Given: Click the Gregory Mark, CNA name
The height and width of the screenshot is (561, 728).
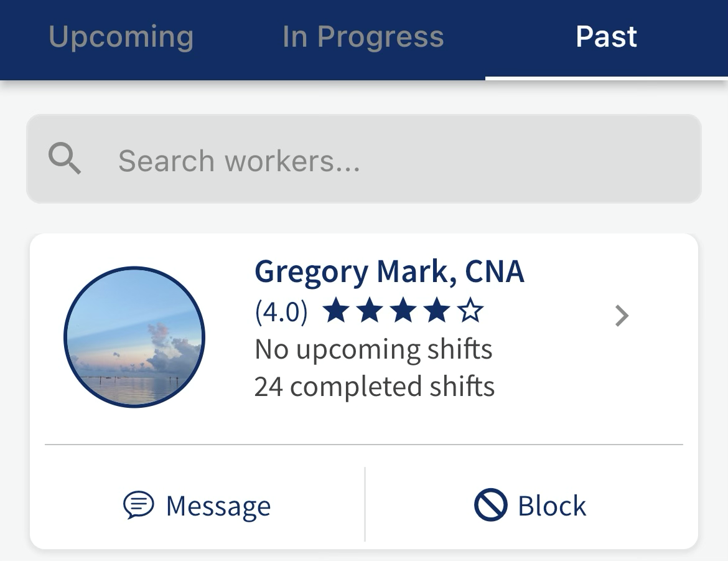Looking at the screenshot, I should pos(389,272).
